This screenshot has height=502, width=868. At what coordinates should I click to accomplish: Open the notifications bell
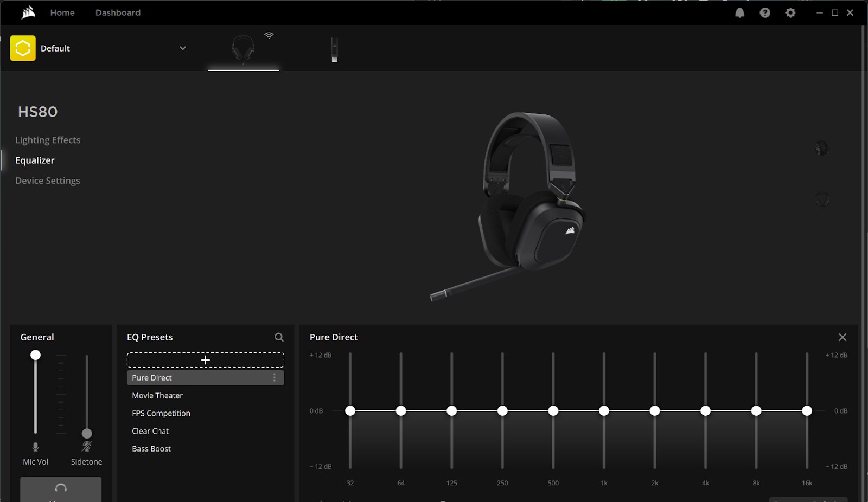(x=739, y=12)
